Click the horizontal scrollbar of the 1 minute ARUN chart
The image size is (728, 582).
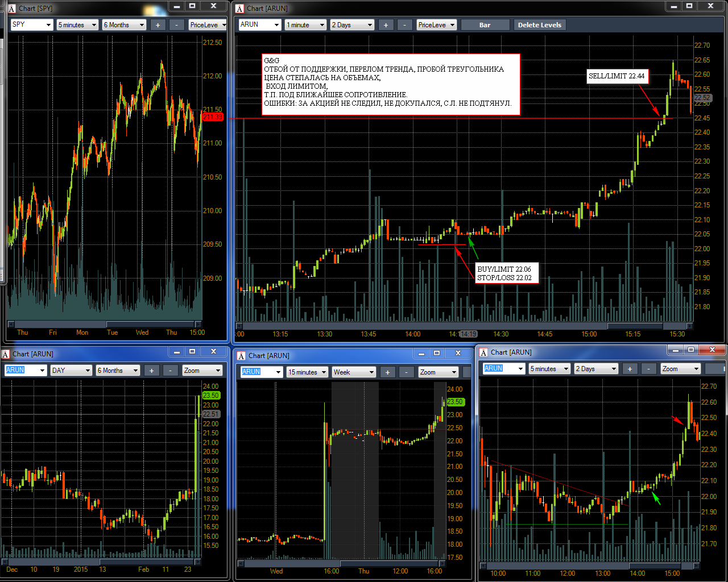point(464,326)
